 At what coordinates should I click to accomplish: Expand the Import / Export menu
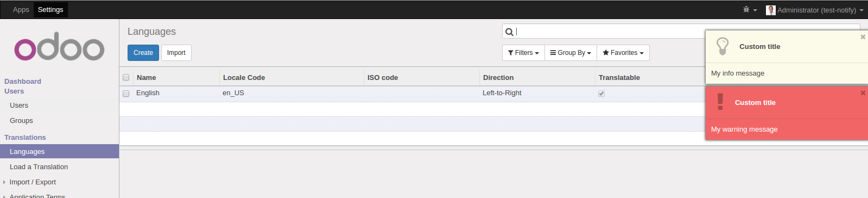click(33, 182)
